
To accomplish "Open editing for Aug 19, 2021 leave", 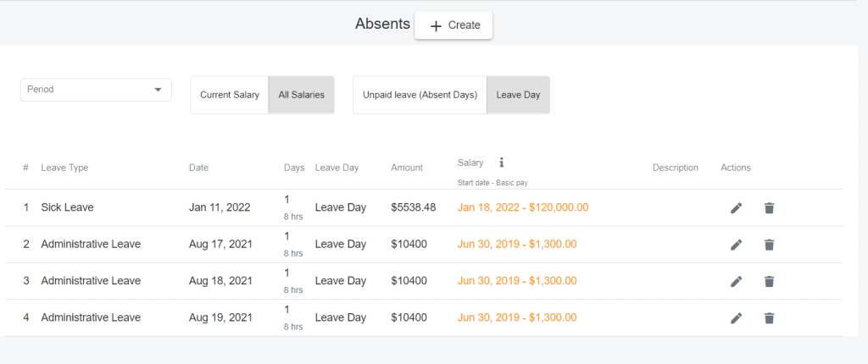I will tap(736, 318).
